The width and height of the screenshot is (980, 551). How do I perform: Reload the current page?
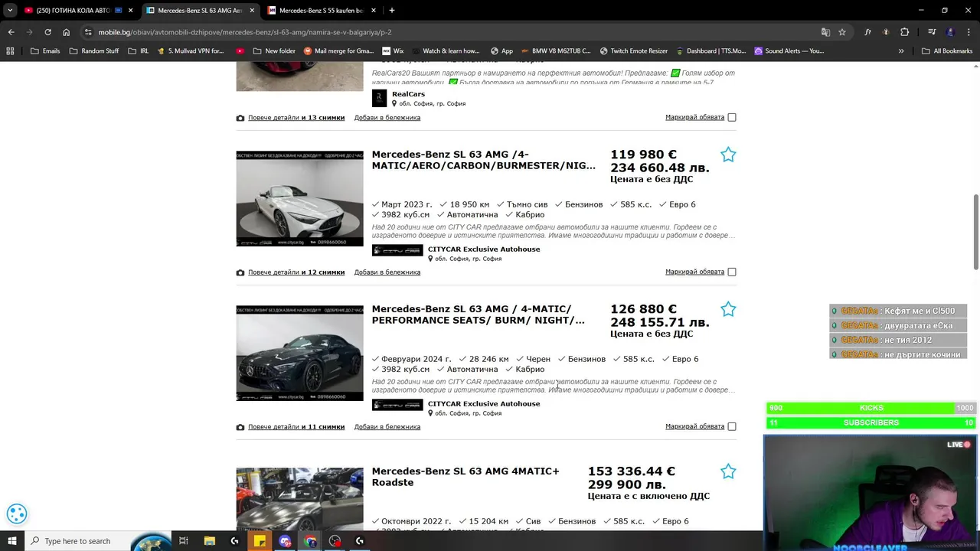[47, 32]
